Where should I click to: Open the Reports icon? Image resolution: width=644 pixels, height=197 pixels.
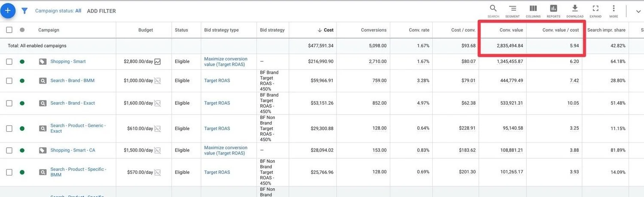click(x=553, y=10)
